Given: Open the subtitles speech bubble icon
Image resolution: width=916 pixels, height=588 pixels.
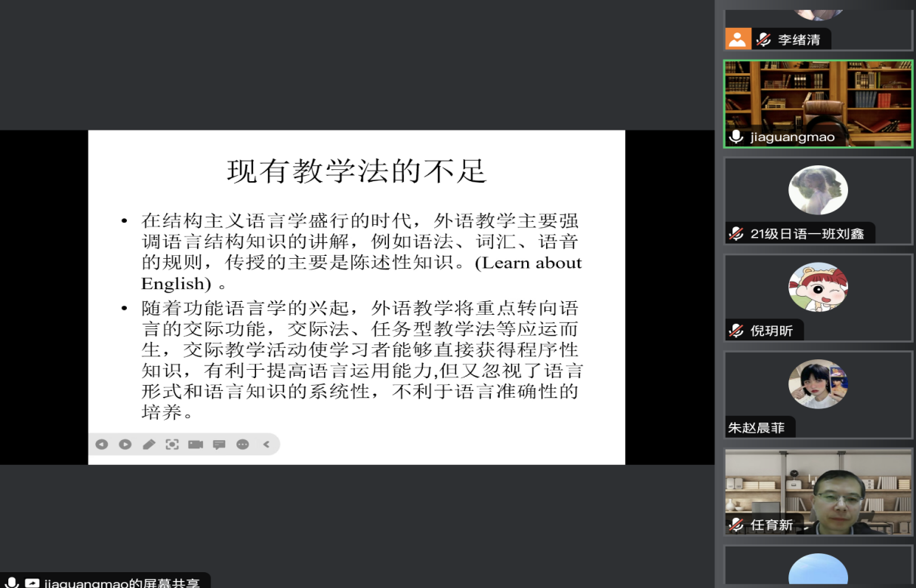Looking at the screenshot, I should (x=219, y=445).
